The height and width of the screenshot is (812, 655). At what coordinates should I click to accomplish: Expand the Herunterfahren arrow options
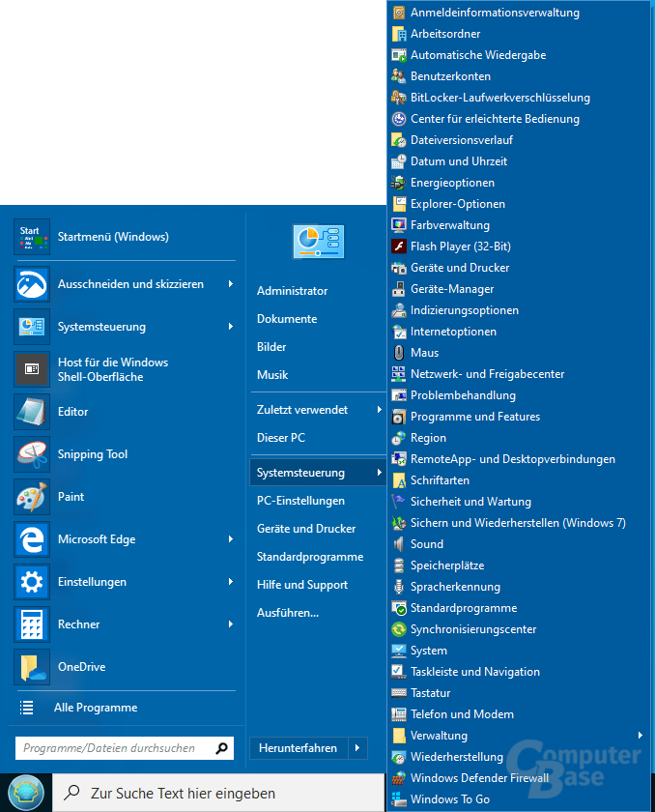[358, 748]
